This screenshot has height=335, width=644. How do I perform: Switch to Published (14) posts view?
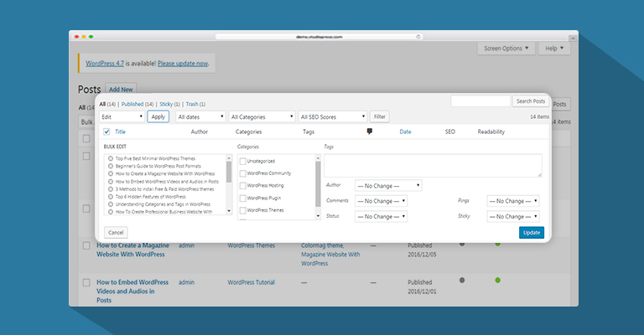[138, 104]
